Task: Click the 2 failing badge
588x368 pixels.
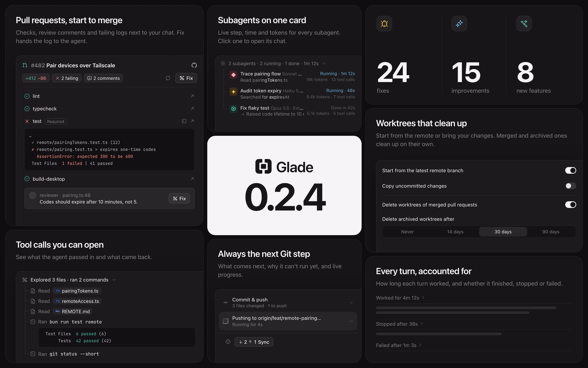Action: pyautogui.click(x=67, y=78)
